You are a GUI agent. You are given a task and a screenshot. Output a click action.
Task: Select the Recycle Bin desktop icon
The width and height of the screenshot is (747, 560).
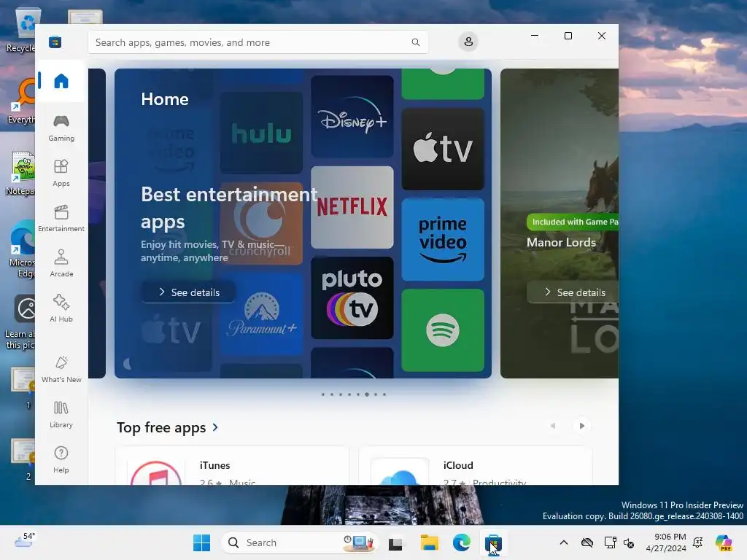click(21, 31)
